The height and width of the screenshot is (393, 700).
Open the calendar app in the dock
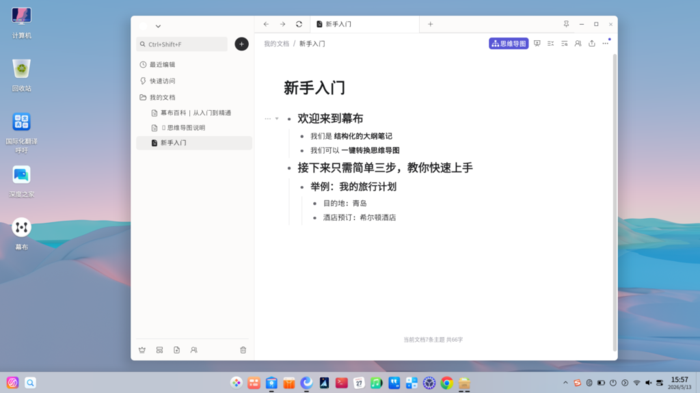359,383
